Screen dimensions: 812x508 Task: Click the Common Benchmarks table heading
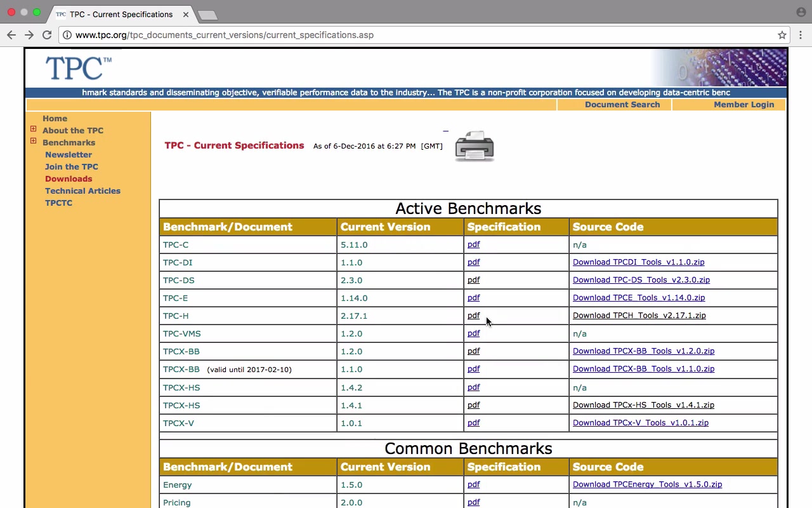468,448
